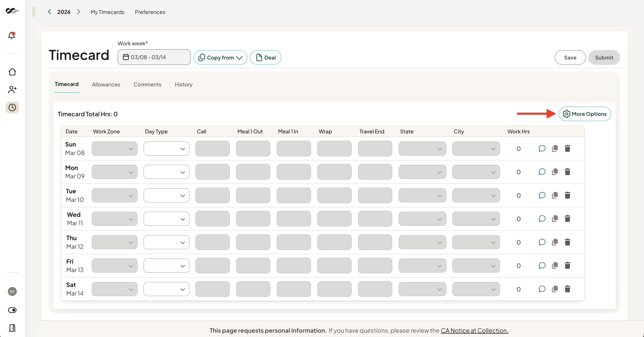Image resolution: width=644 pixels, height=337 pixels.
Task: Delete the Fri Mar 13 row
Action: click(x=568, y=266)
